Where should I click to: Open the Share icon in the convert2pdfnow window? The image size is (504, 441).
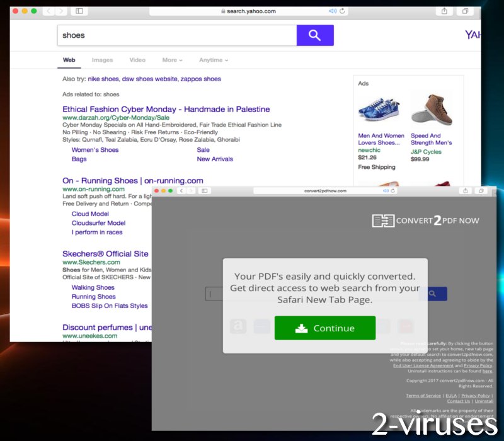tap(465, 190)
